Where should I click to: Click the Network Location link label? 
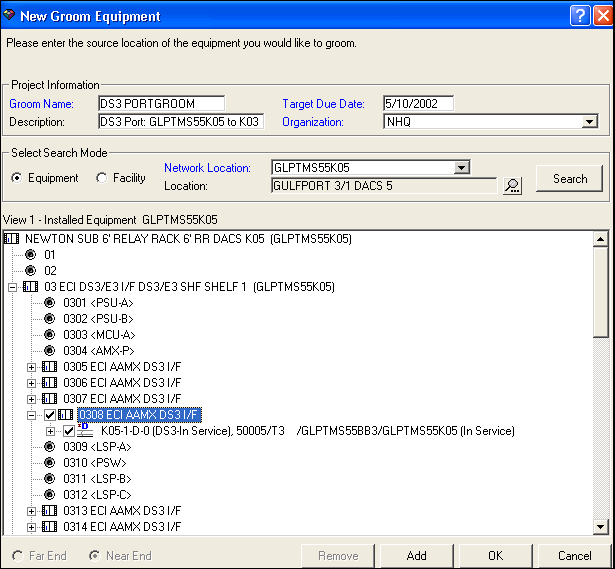pos(207,168)
